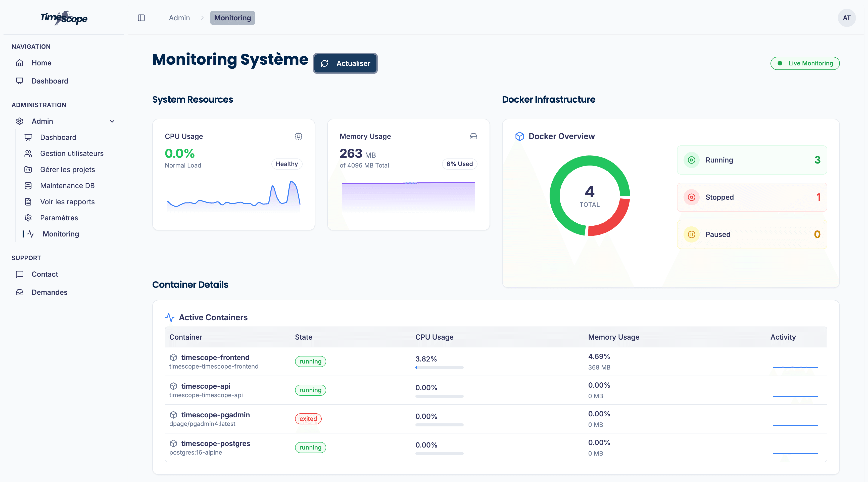The width and height of the screenshot is (868, 482).
Task: Click the Running status play icon
Action: pos(691,160)
